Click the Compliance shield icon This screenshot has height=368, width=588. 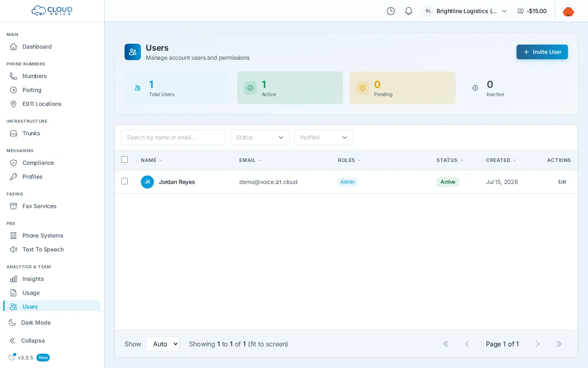point(13,163)
